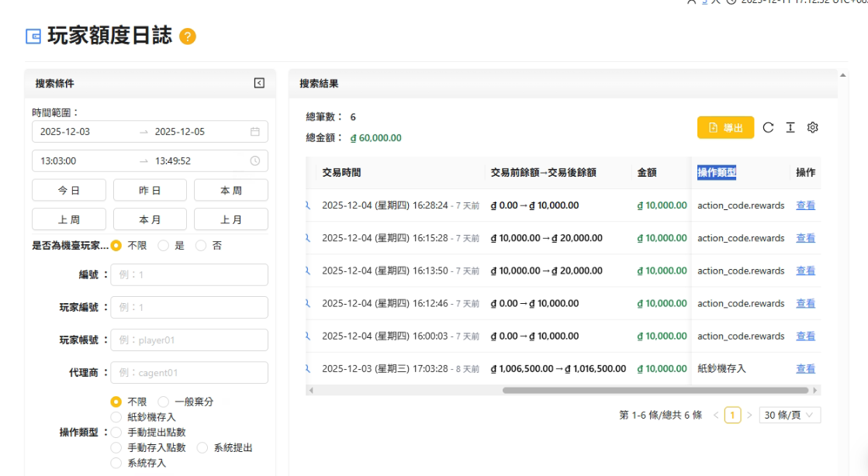Open the calendar icon in date range
Image resolution: width=868 pixels, height=476 pixels.
point(255,132)
